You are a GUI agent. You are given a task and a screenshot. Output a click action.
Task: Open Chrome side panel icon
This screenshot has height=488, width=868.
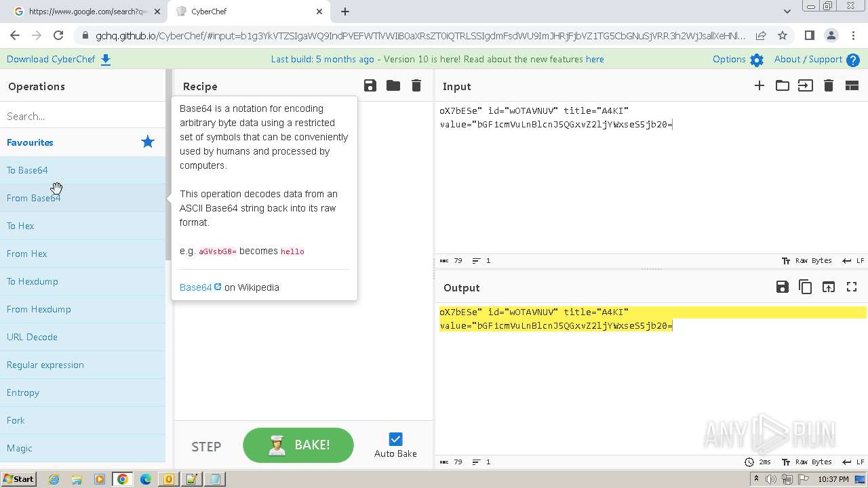(x=809, y=35)
